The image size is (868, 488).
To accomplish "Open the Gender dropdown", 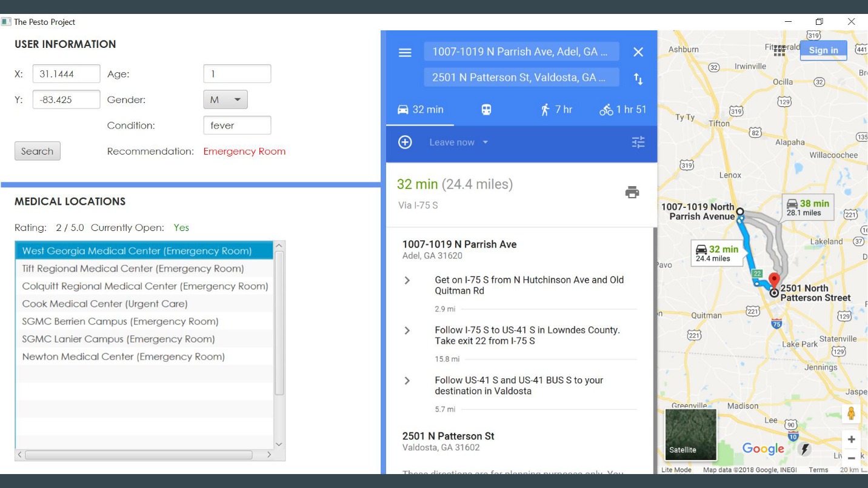I will click(x=225, y=99).
